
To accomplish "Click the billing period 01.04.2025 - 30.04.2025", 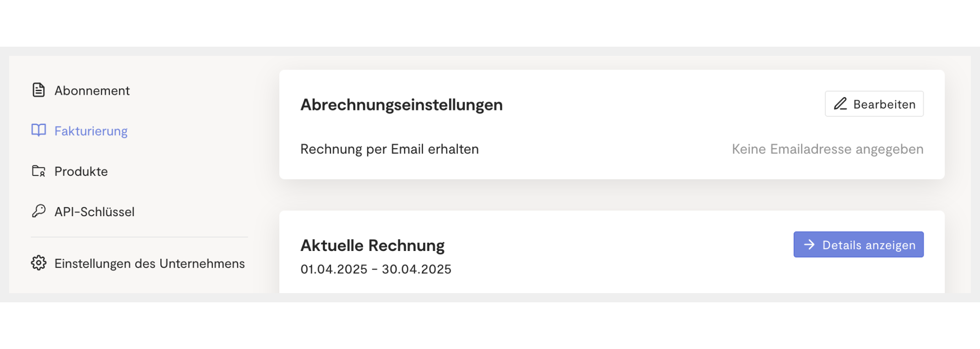I will tap(376, 269).
